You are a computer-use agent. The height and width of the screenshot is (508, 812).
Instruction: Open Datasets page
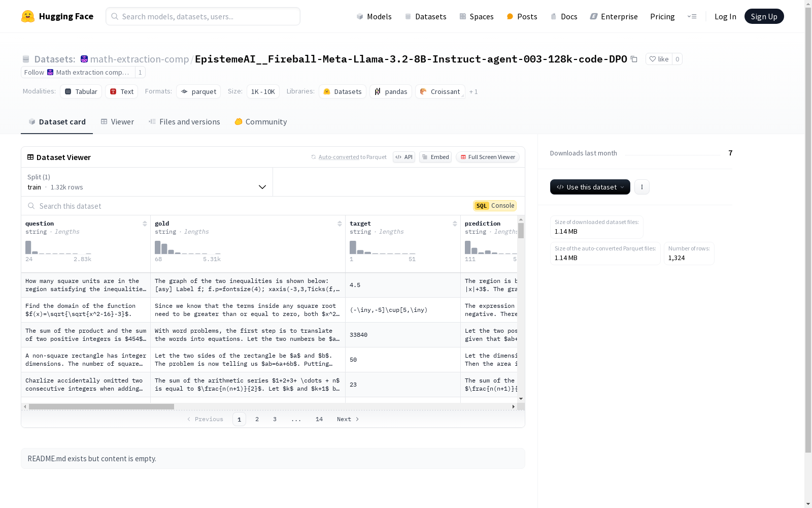(x=425, y=16)
